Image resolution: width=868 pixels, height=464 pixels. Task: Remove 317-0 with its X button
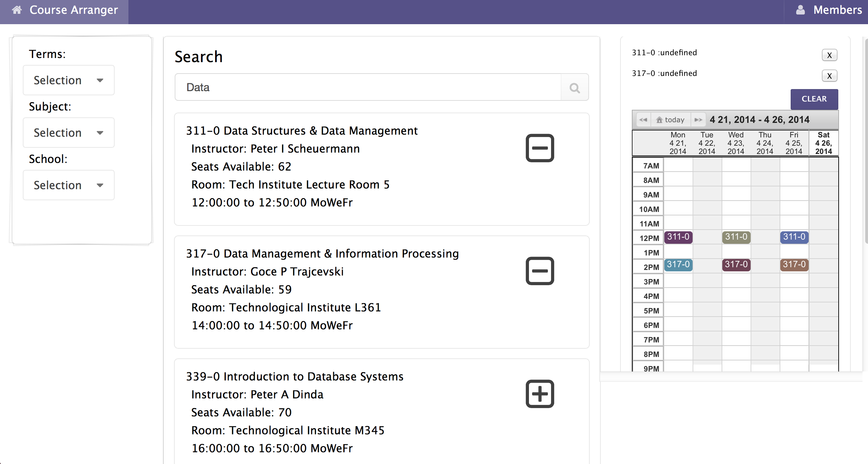(x=829, y=76)
